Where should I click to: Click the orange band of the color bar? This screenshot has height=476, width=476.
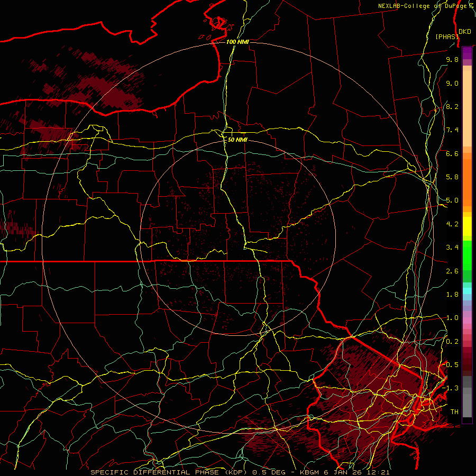pos(467,182)
